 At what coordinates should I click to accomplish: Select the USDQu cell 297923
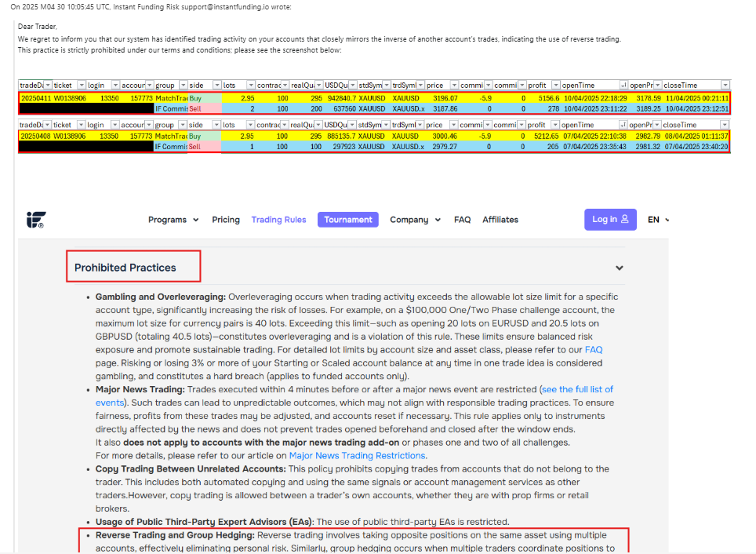[x=340, y=147]
